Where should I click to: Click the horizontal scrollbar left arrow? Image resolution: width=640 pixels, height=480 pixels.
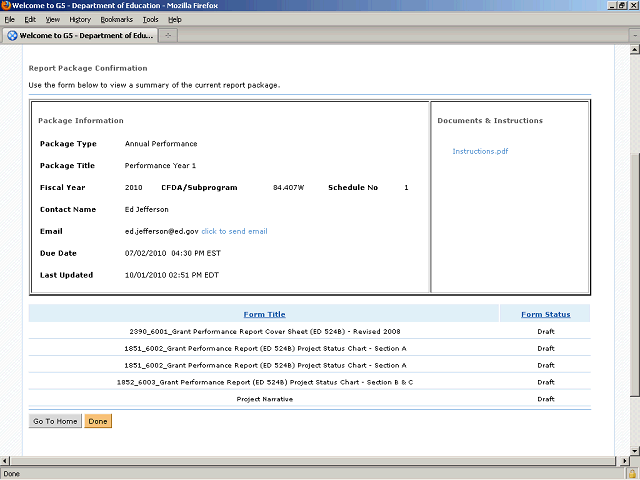pyautogui.click(x=5, y=460)
